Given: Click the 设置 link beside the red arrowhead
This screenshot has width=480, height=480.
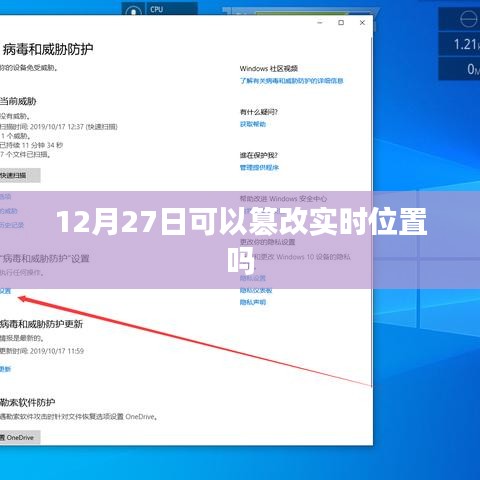Looking at the screenshot, I should (x=5, y=291).
